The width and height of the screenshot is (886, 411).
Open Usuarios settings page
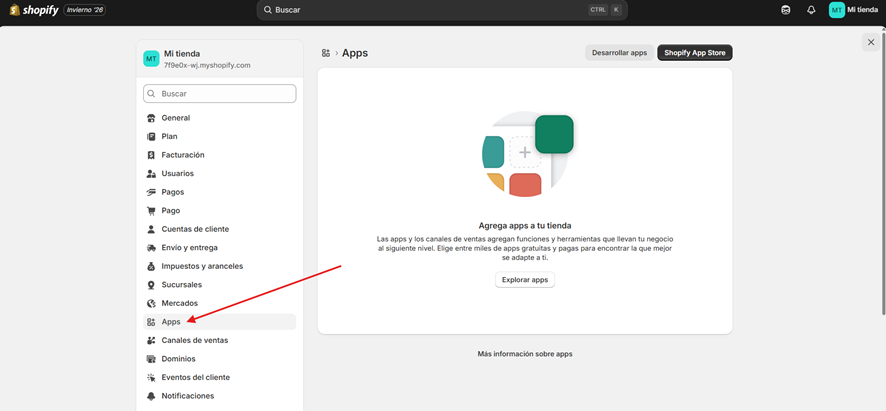pos(178,174)
